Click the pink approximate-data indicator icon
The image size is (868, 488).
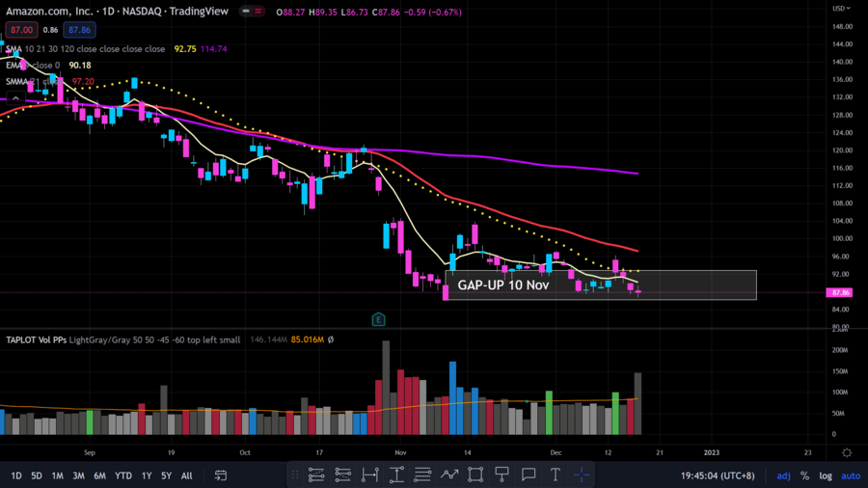(x=258, y=11)
